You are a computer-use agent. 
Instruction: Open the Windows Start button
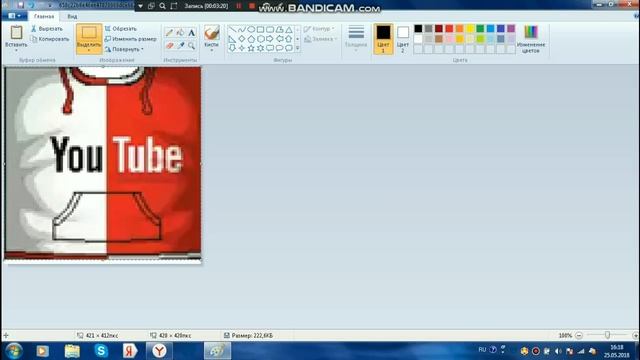click(14, 351)
